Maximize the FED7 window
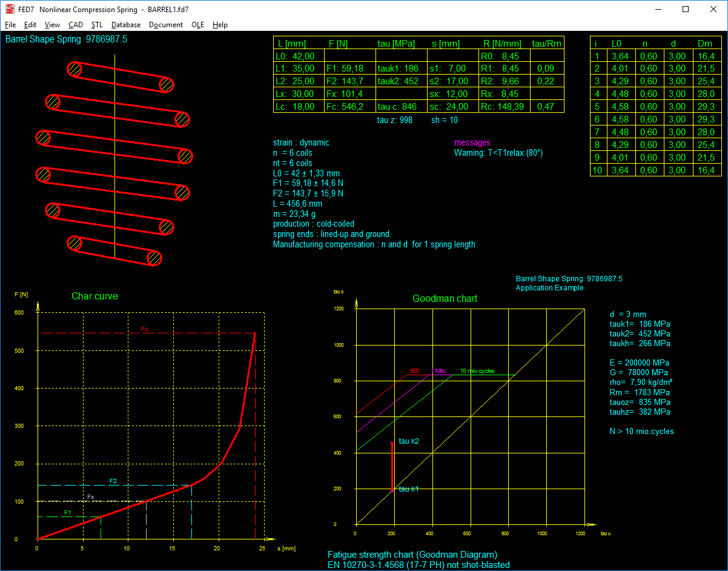The width and height of the screenshot is (728, 571). point(686,9)
